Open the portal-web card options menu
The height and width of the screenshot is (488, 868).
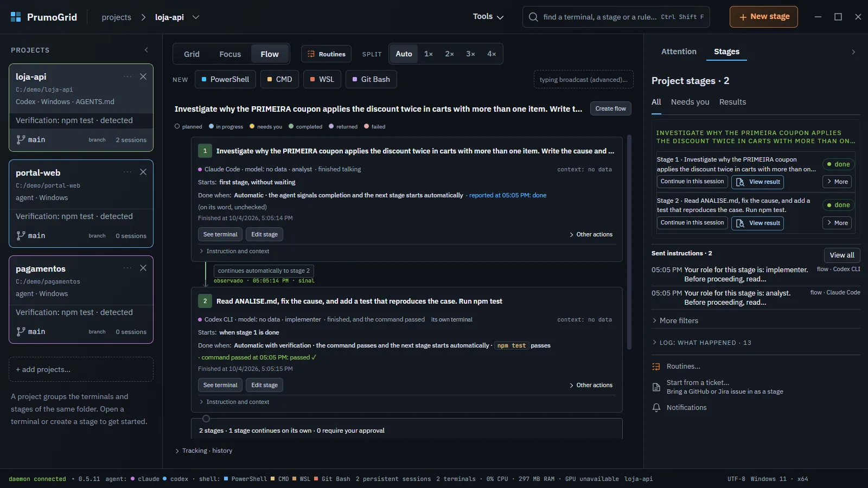coord(127,172)
